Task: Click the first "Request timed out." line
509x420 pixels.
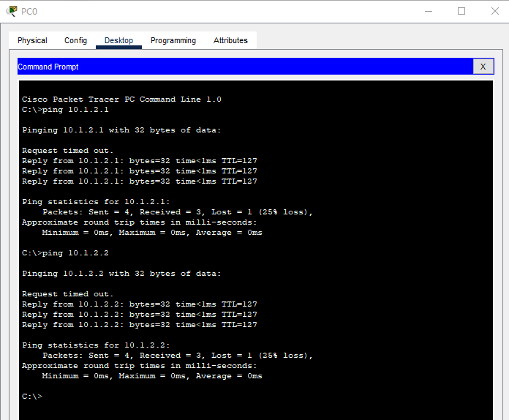Action: 67,151
